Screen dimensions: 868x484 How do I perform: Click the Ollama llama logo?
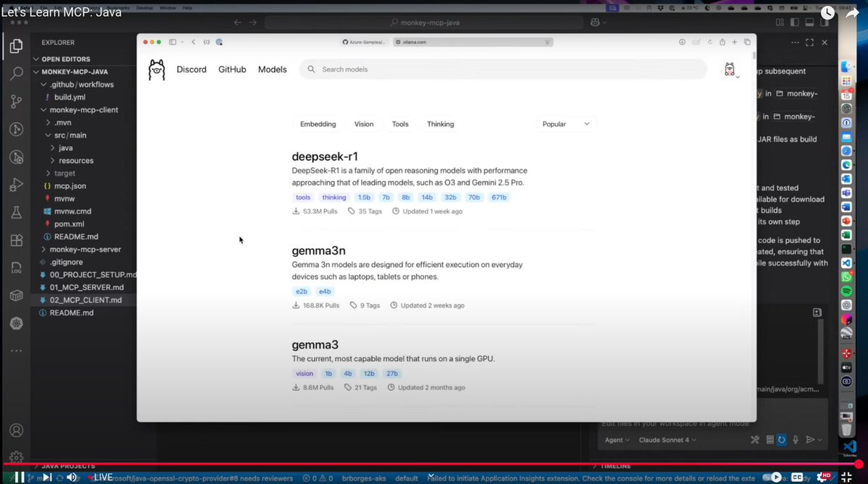tap(156, 69)
